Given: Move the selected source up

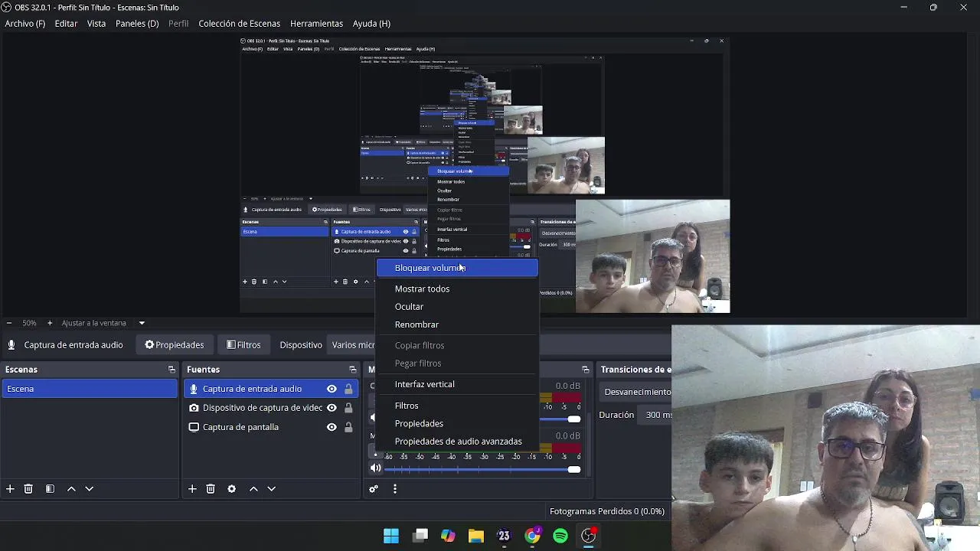Looking at the screenshot, I should (x=253, y=489).
